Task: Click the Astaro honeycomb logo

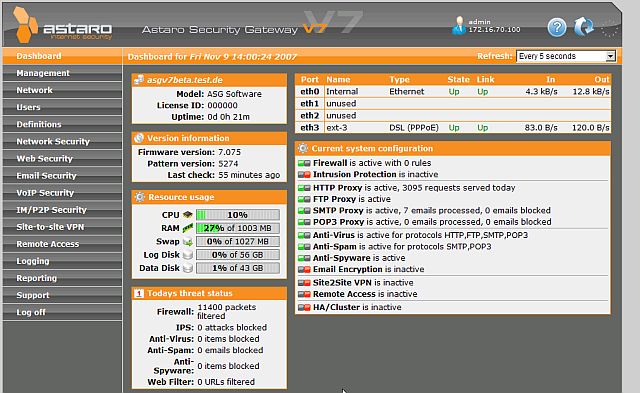Action: pos(25,25)
